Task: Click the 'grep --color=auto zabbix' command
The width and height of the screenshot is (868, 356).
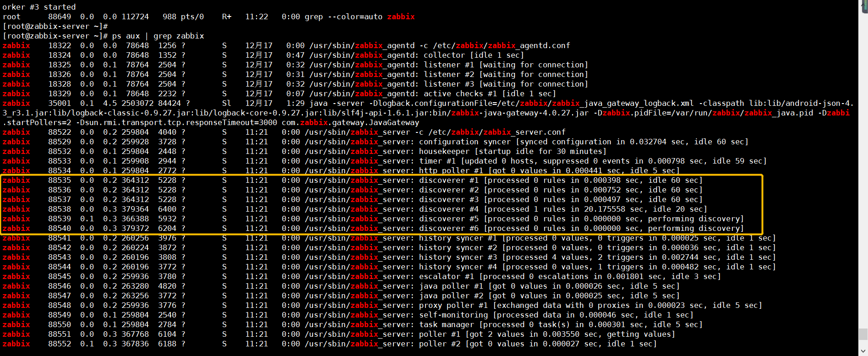Action: (x=360, y=16)
